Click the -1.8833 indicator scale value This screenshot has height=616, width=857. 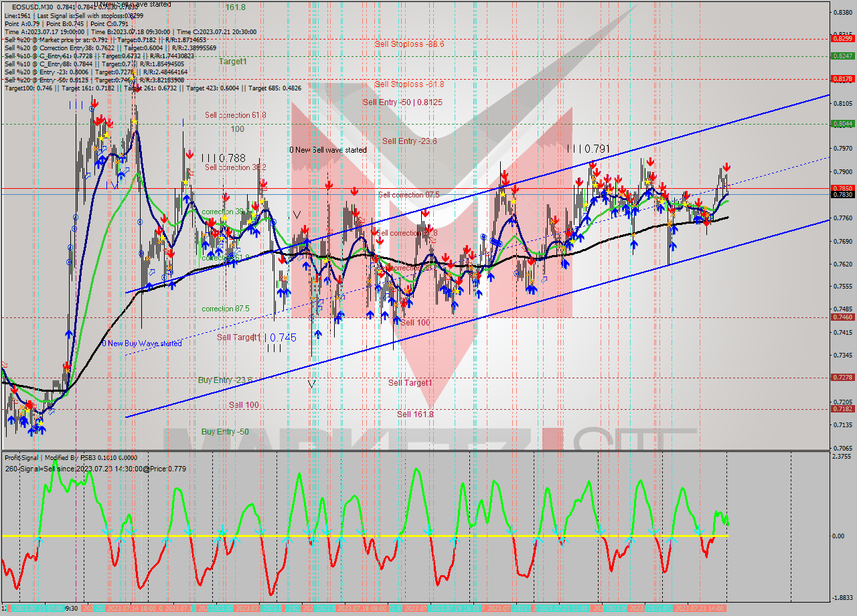coord(842,598)
